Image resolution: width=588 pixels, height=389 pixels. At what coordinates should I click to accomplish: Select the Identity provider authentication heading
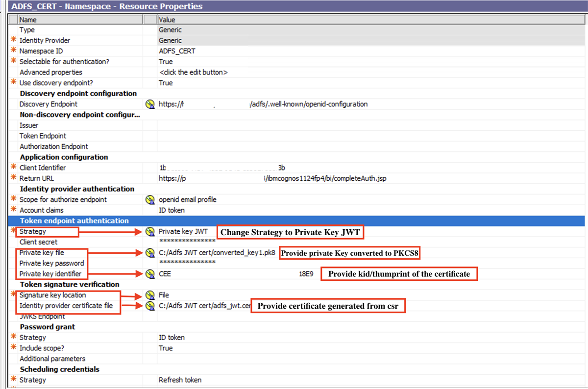pyautogui.click(x=77, y=189)
